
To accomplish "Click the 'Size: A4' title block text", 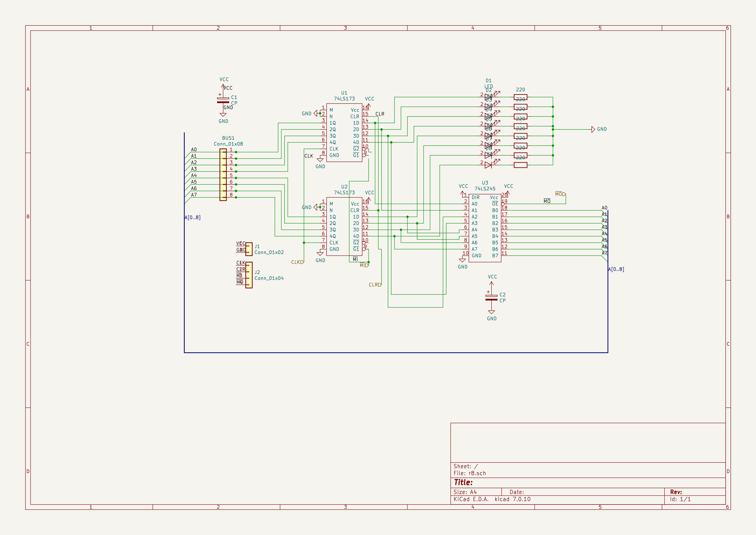I will point(465,492).
